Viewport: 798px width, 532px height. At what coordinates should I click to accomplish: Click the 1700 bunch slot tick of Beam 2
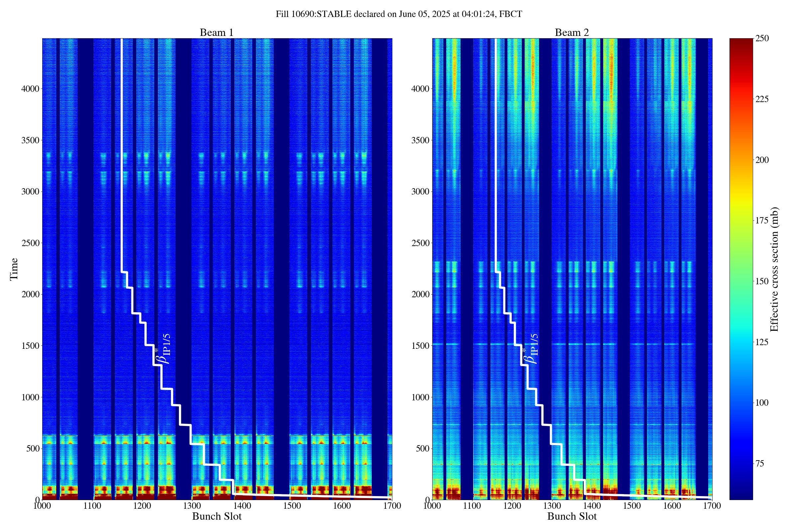[712, 506]
